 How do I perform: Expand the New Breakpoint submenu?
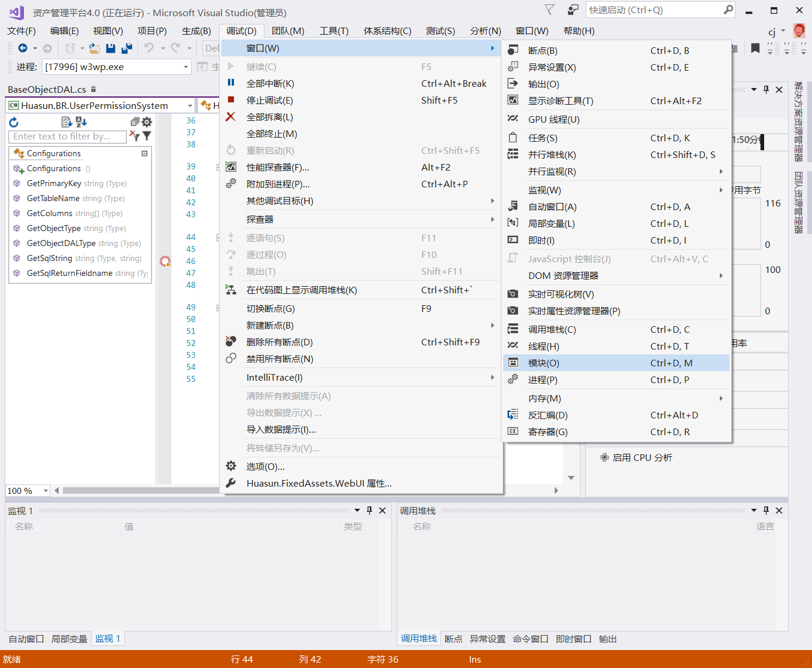point(492,325)
